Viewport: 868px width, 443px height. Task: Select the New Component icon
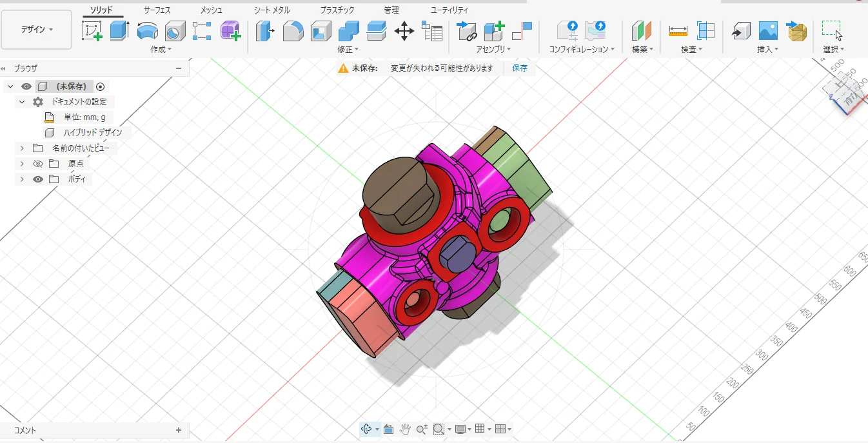pyautogui.click(x=494, y=30)
